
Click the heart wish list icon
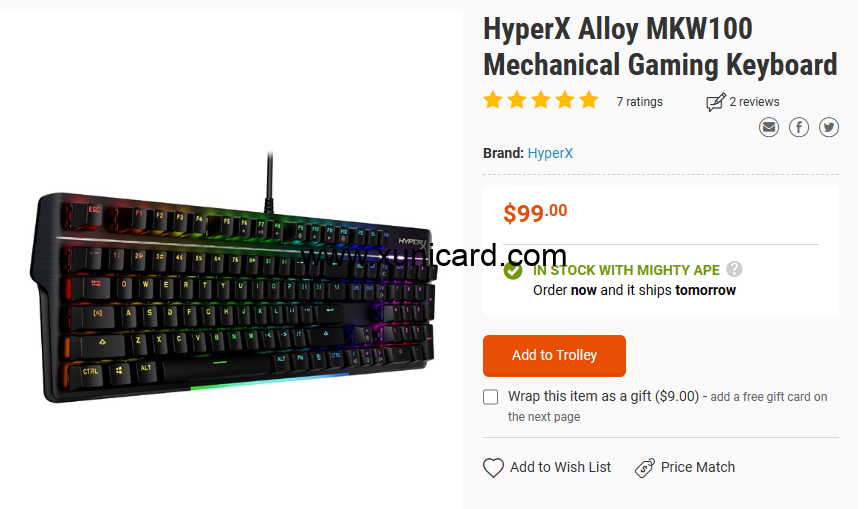point(493,468)
